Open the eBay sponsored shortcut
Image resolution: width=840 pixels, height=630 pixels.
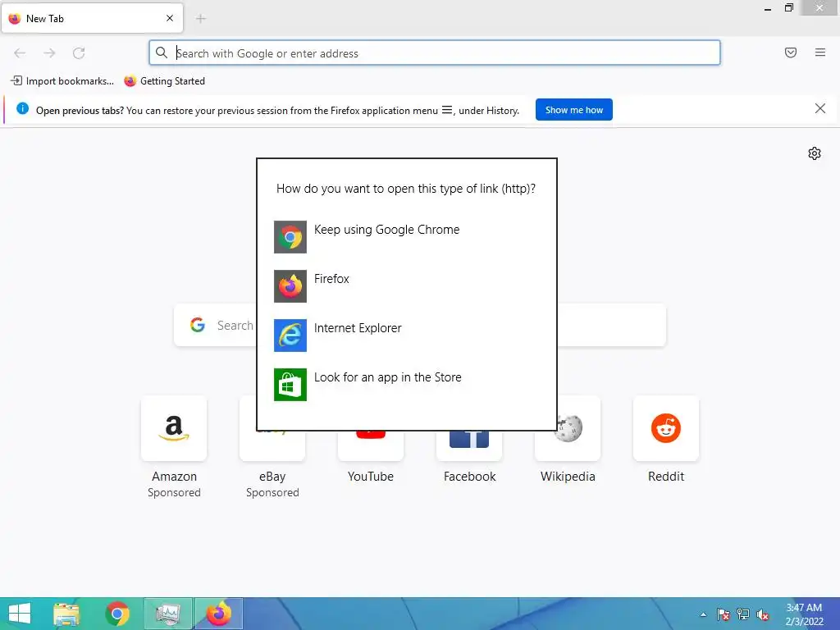272,447
